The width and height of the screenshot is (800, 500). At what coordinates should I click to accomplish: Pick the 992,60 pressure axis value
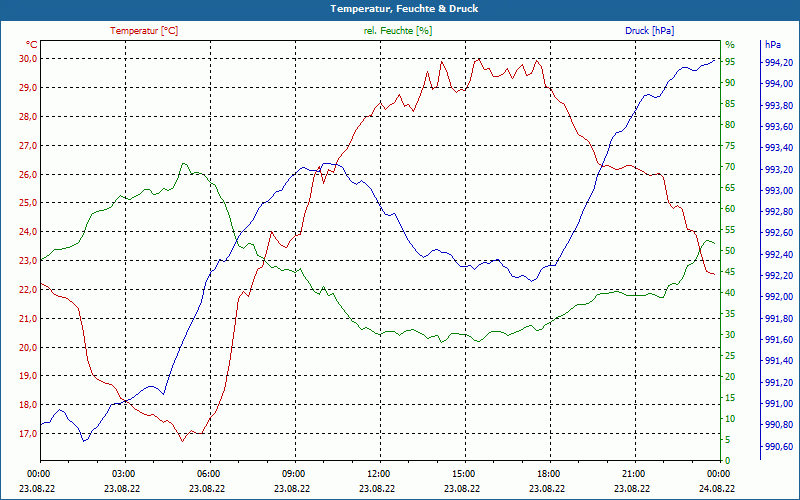(780, 233)
